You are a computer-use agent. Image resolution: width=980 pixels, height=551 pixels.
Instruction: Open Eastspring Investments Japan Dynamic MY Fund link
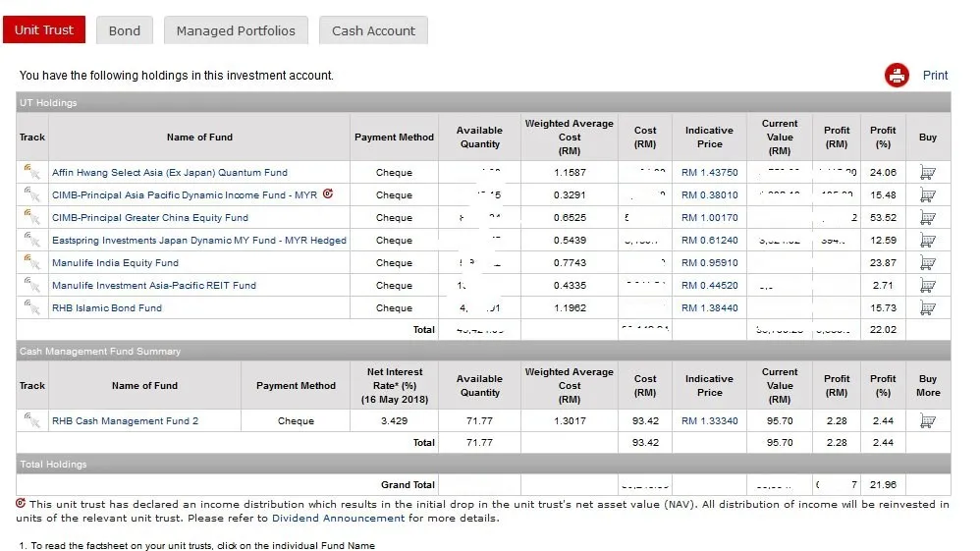pyautogui.click(x=198, y=240)
